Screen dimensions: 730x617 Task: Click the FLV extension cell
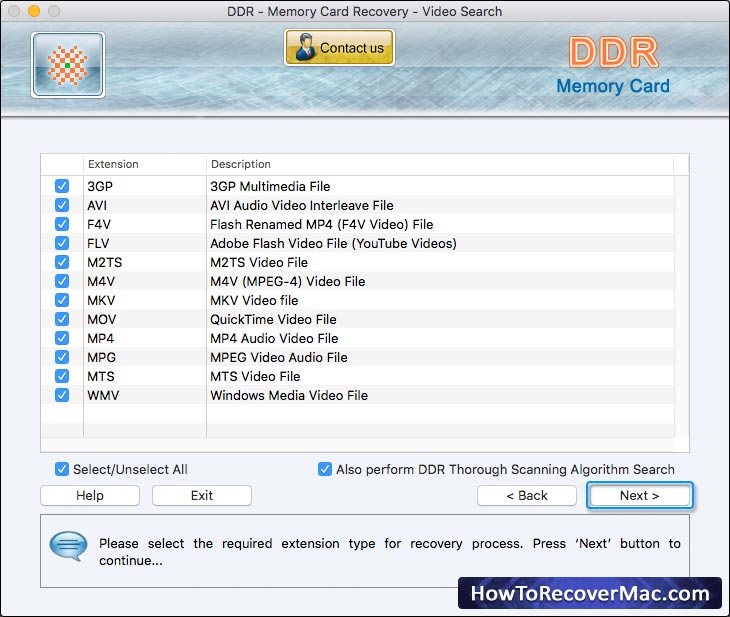tap(145, 244)
